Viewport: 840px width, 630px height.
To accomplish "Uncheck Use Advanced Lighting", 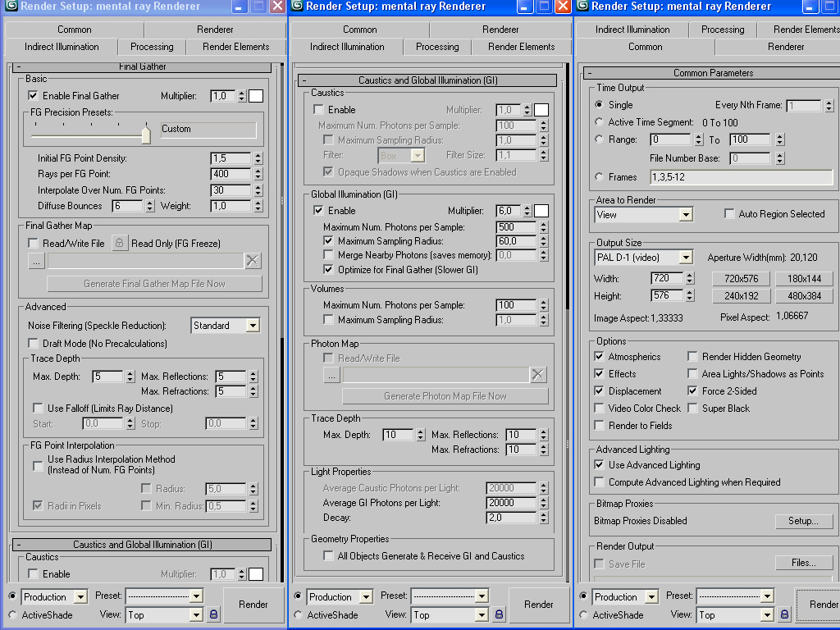I will [600, 465].
